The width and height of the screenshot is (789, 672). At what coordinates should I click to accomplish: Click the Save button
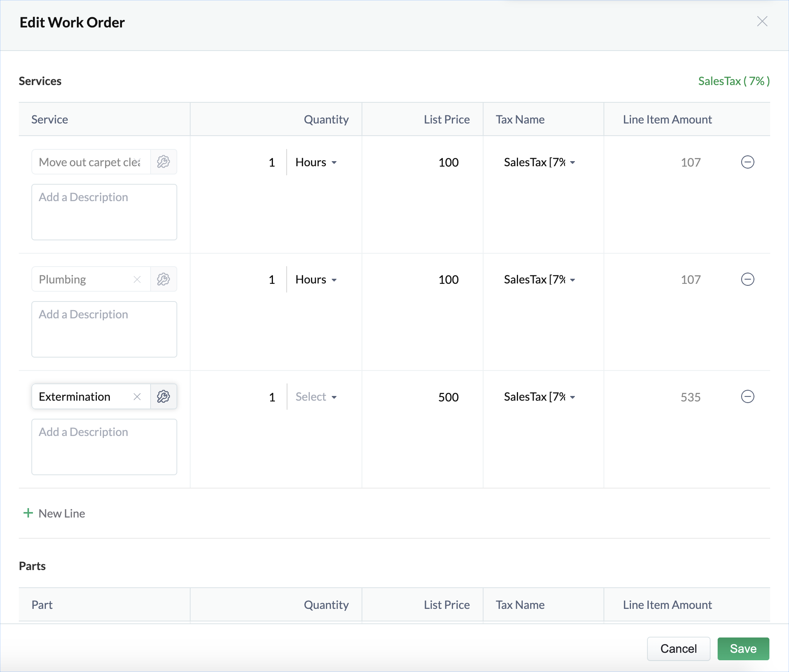pos(743,648)
